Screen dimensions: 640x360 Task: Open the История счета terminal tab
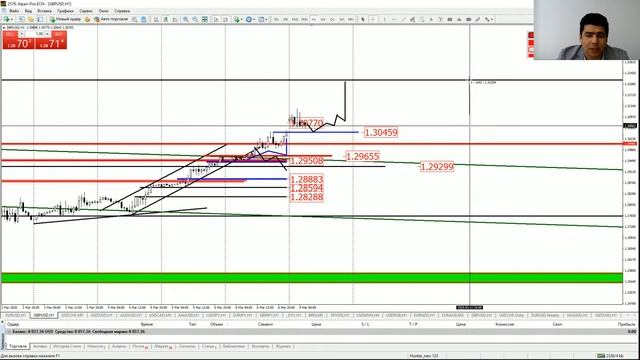(x=67, y=346)
